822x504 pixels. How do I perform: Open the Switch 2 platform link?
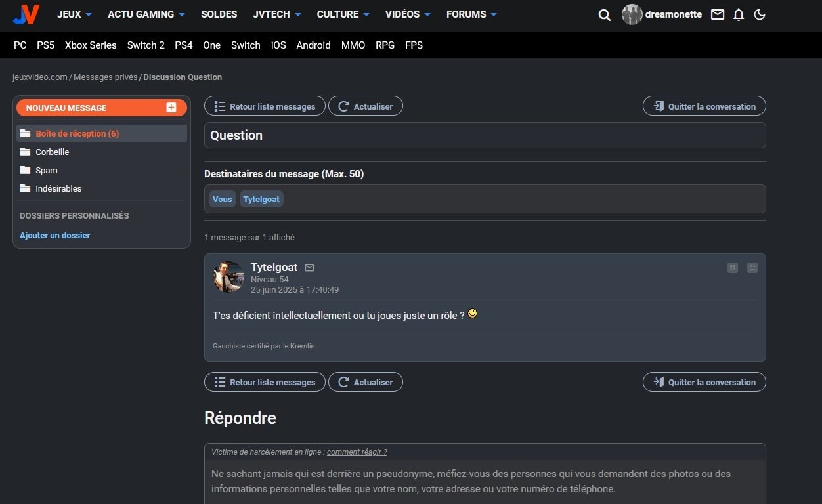146,45
